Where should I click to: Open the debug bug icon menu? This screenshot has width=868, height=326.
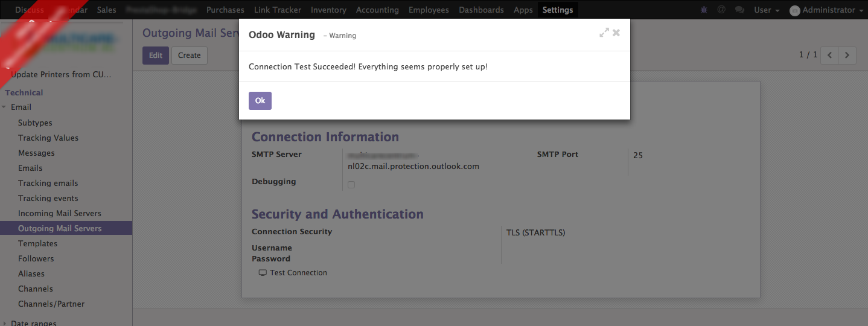pyautogui.click(x=704, y=10)
